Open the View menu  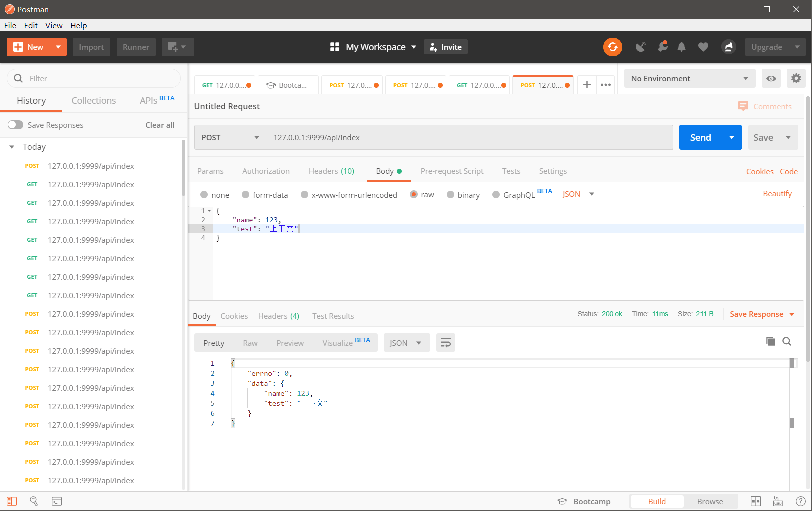(54, 25)
